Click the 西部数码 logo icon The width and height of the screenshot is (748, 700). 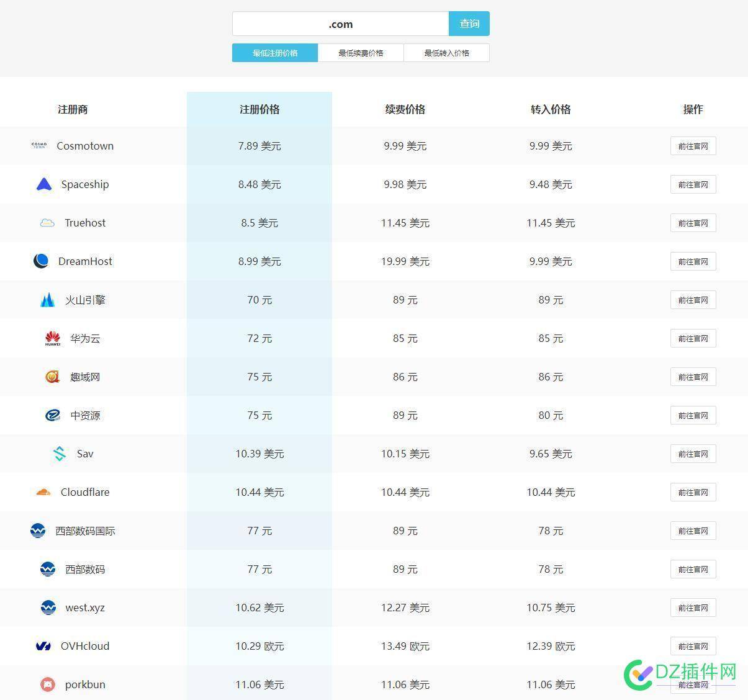(48, 569)
